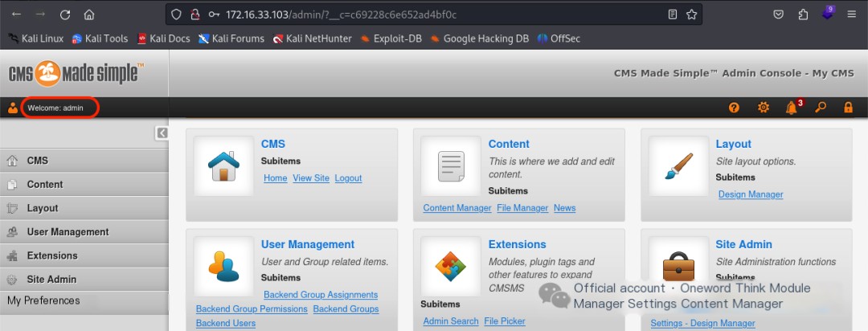The width and height of the screenshot is (868, 331).
Task: Open the Kali Tools bookmark
Action: click(x=100, y=39)
